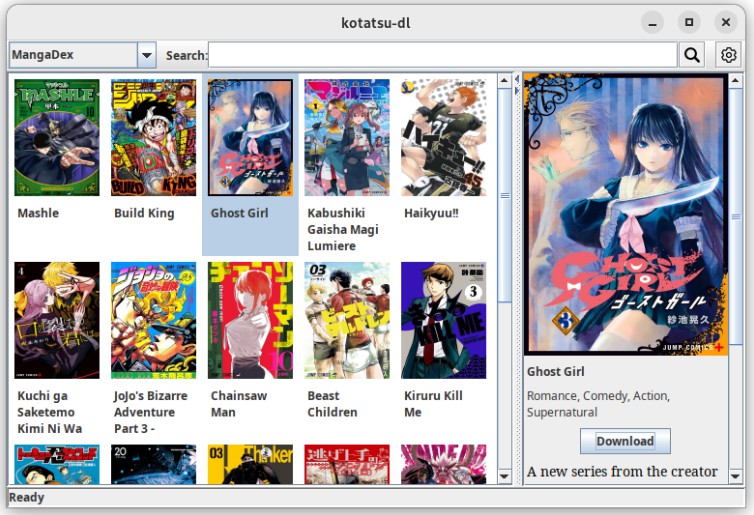
Task: Click the manga grid scrollbar down arrow
Action: (504, 477)
